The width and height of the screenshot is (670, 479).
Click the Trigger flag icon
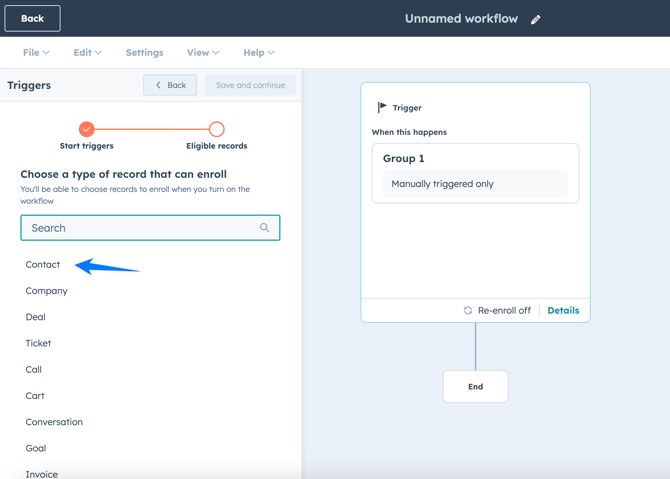tap(382, 108)
